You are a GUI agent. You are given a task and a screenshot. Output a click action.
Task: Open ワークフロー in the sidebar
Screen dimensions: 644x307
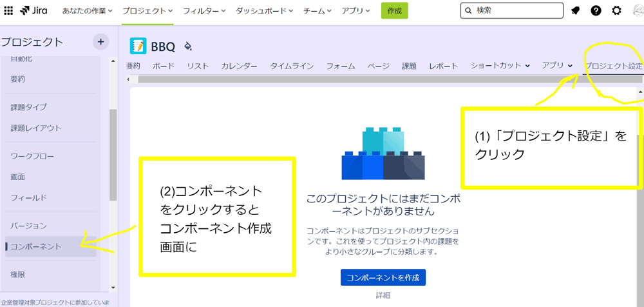click(32, 156)
